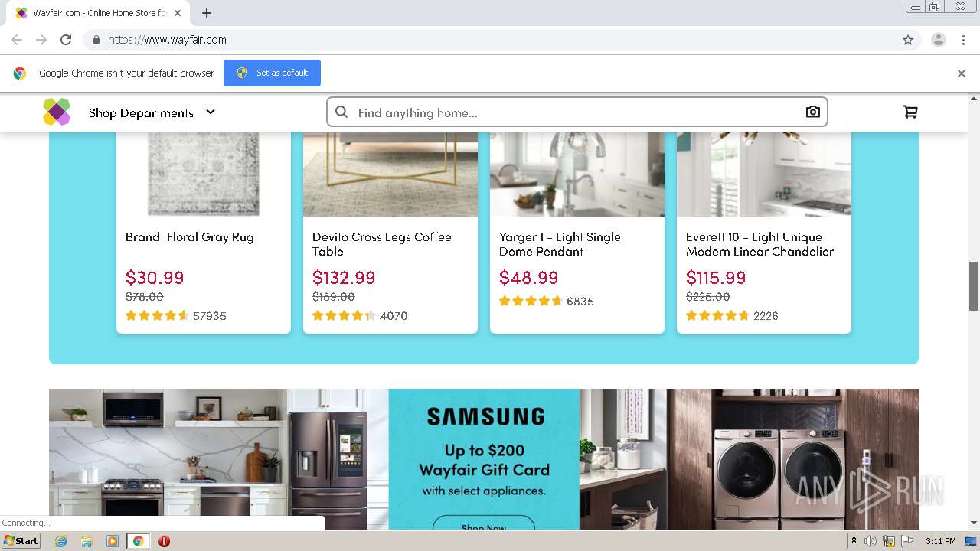Viewport: 980px width, 551px height.
Task: Open the Brandt Floral Gray Rug link
Action: pyautogui.click(x=190, y=237)
